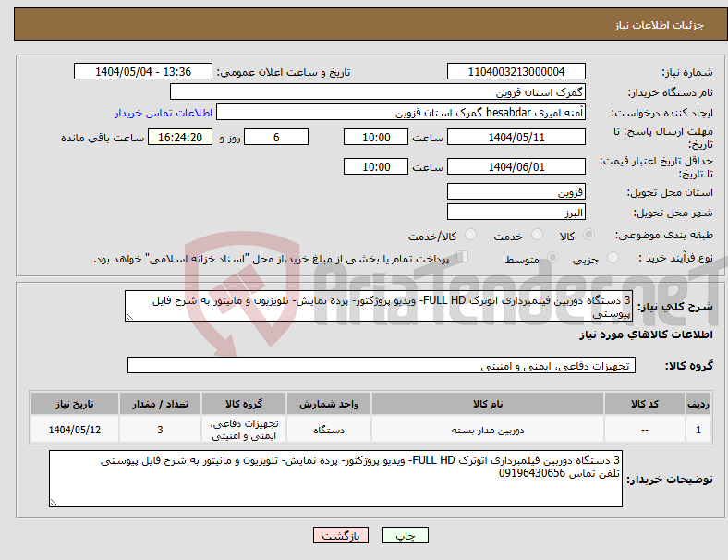Viewport: 728px width, 560px height.
Task: Click the buyer name field گمرک استان قزوین
Action: click(x=378, y=91)
